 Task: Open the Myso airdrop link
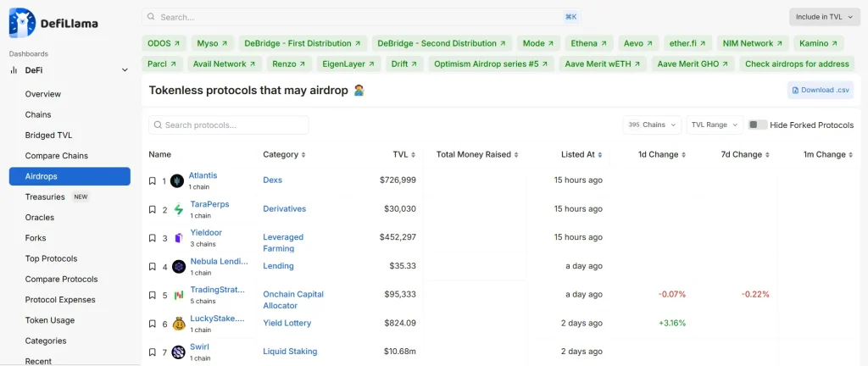[213, 43]
